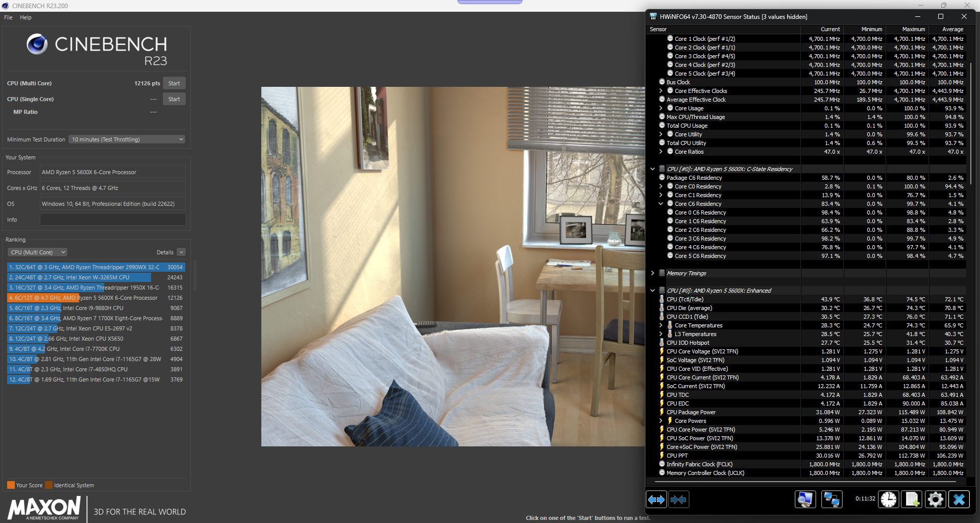
Task: Click the HWiNFO64 title bar app icon
Action: click(x=653, y=16)
